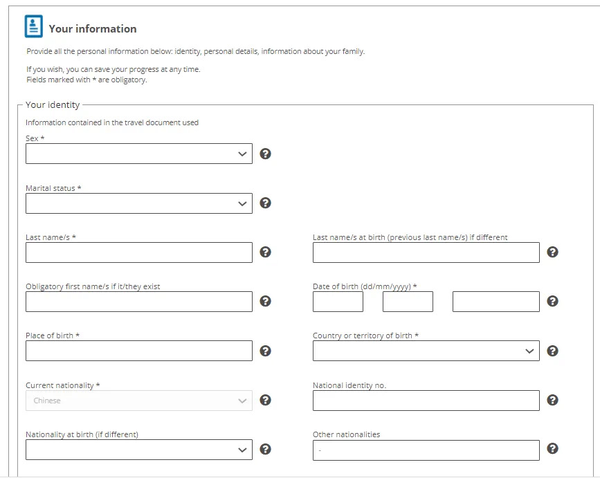Click help icon beside Date of birth

pos(553,301)
